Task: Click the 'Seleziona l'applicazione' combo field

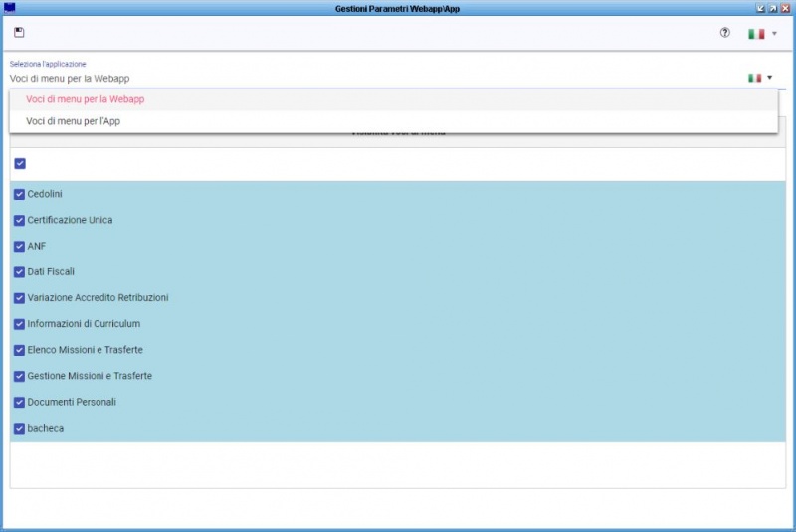Action: (x=397, y=79)
